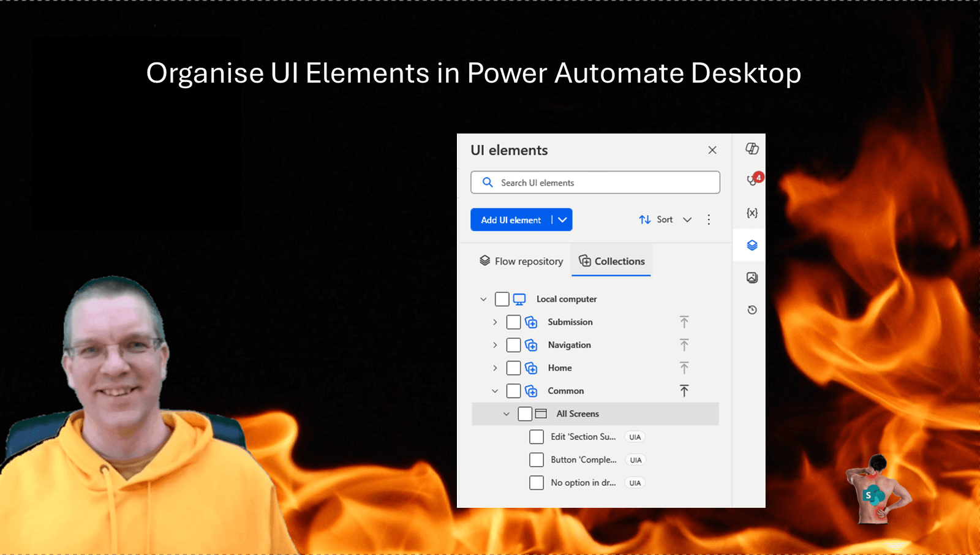The image size is (980, 555).
Task: Click the publish arrow for Common
Action: 684,391
